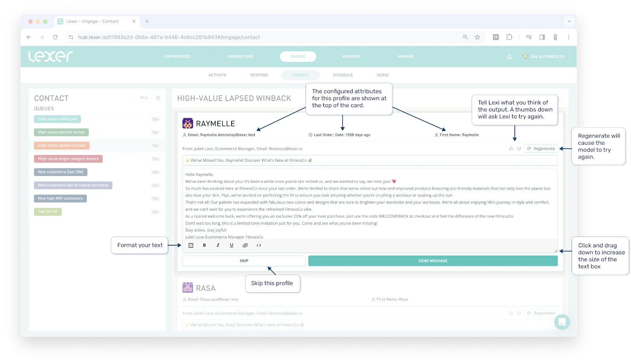The image size is (631, 364).
Task: Open the Cal @ Fitness Co account menu
Action: click(x=543, y=56)
